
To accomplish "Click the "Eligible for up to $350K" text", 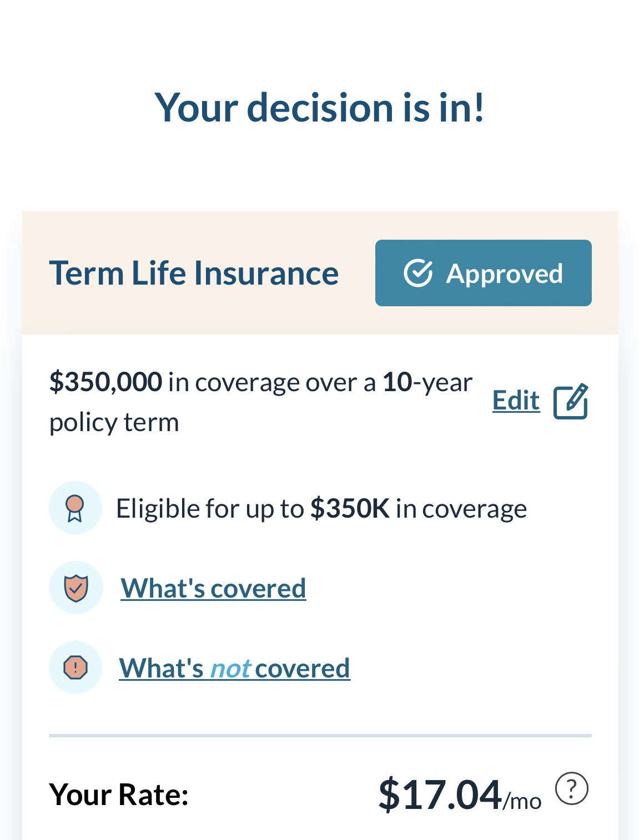I will [321, 507].
